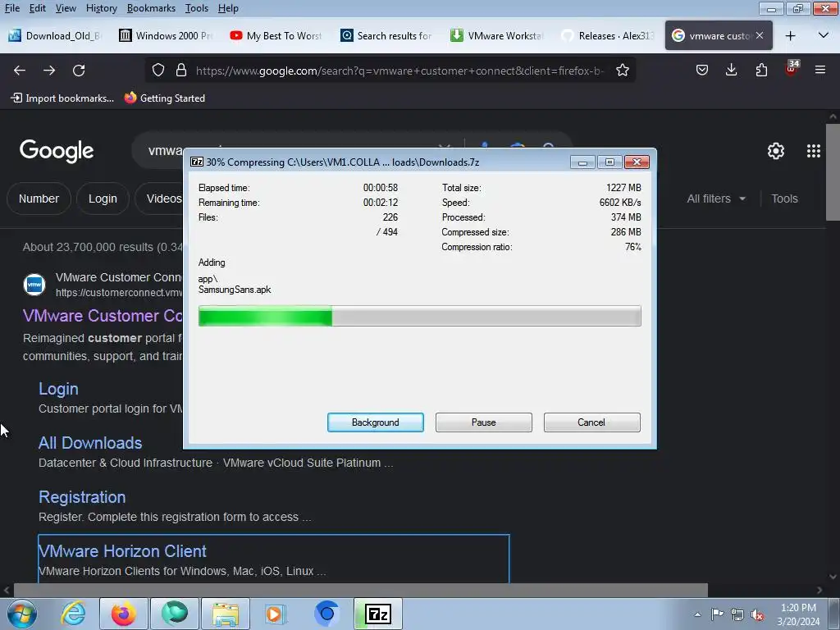
Task: Open the VMware Horizon Client sitelink
Action: 123,551
